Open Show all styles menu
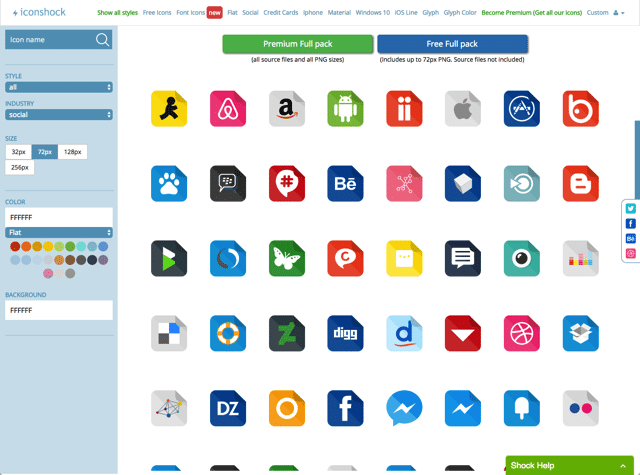This screenshot has height=475, width=640. pyautogui.click(x=118, y=13)
